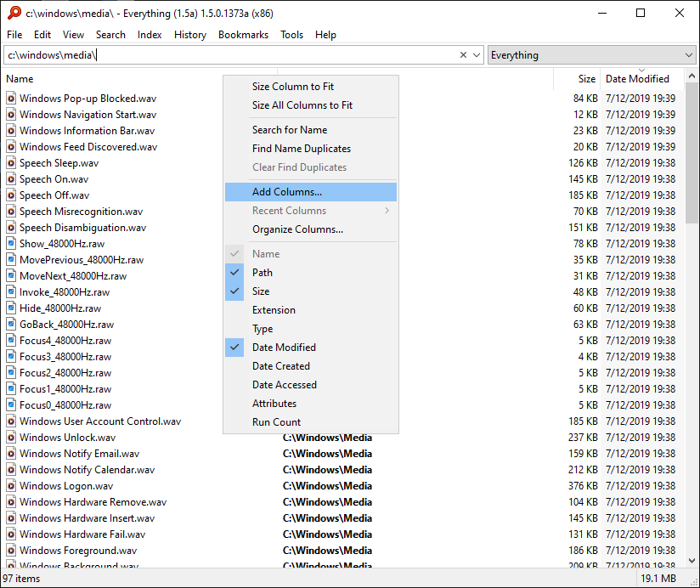Click the file icon for Invoke_48000Hz.raw

(x=11, y=292)
